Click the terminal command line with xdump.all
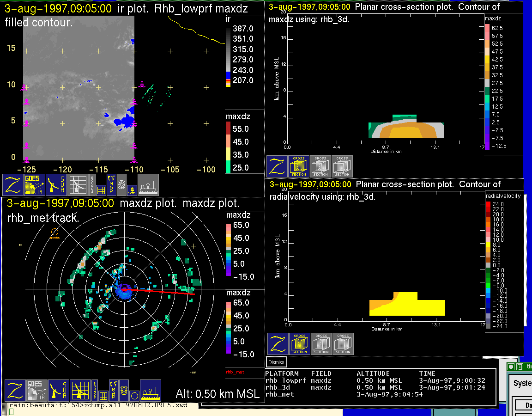The image size is (532, 416). click(102, 405)
